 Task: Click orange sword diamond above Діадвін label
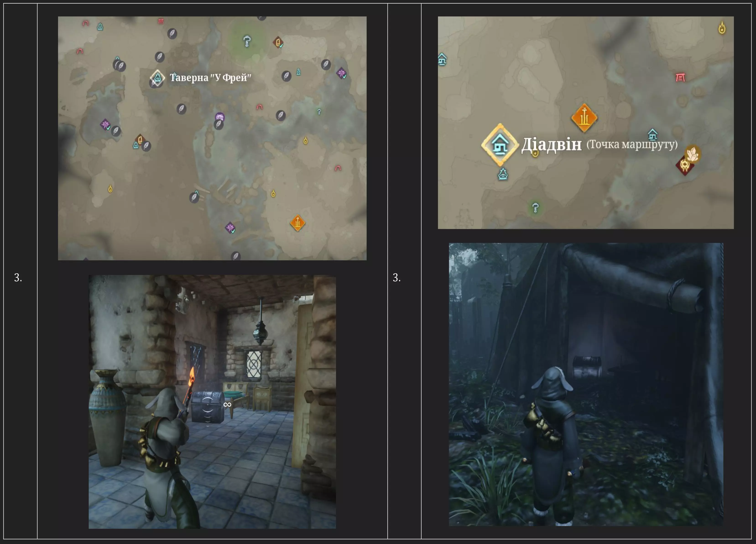[x=584, y=118]
